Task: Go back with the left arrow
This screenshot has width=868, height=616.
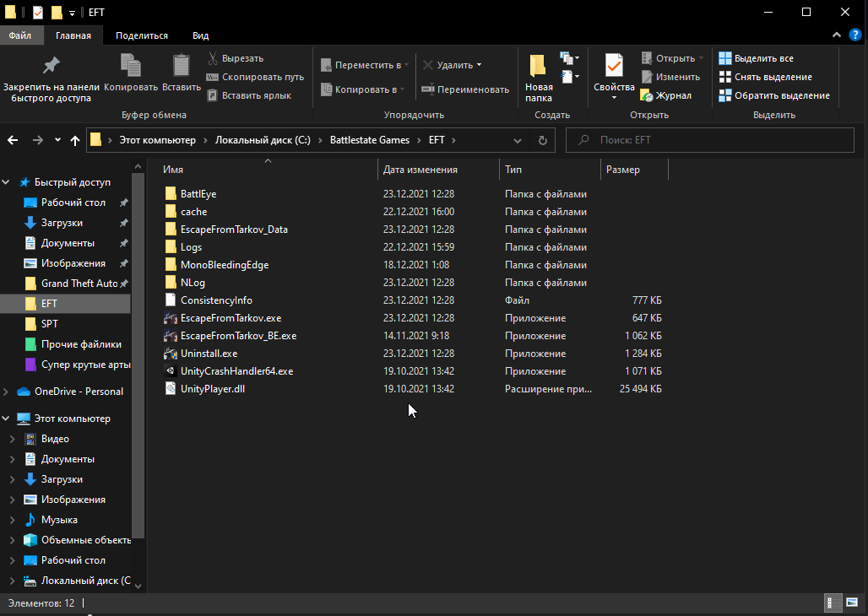Action: 13,140
